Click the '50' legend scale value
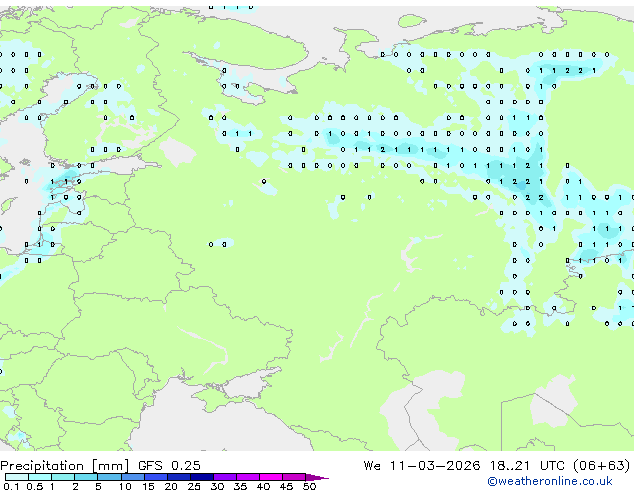Screen dimensions: 634x490 tap(309, 486)
